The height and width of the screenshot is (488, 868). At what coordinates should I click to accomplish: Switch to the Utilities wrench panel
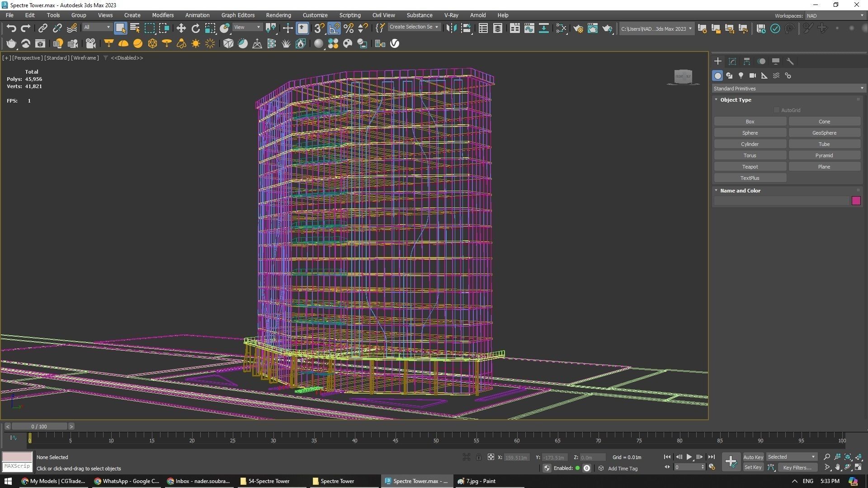(790, 61)
